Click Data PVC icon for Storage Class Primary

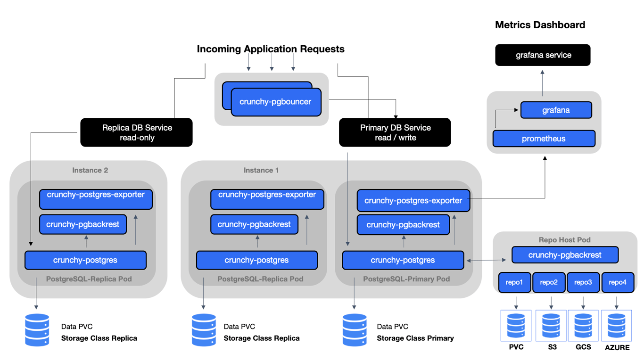click(355, 330)
